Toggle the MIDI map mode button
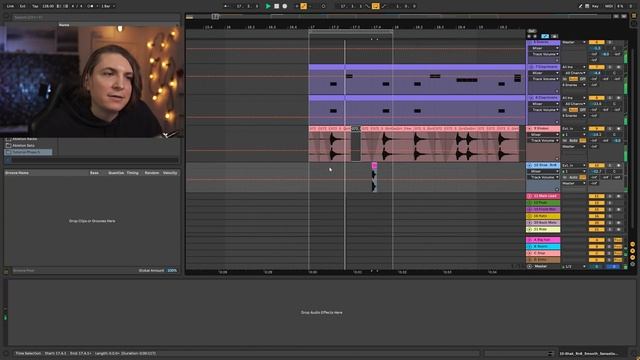This screenshot has width=640, height=360. tap(609, 6)
